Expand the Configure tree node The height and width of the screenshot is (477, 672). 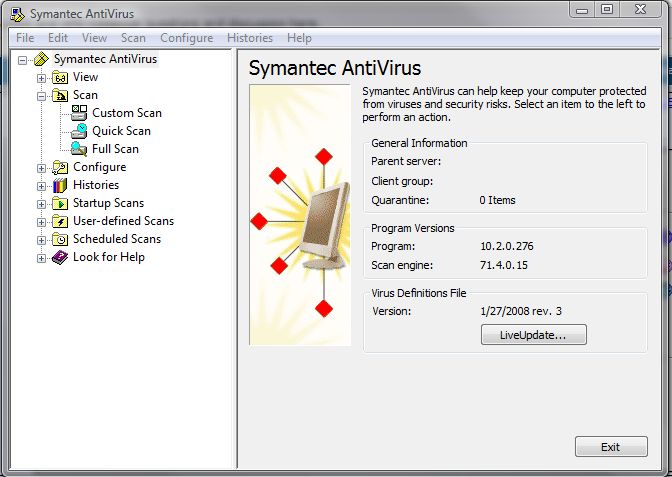point(41,168)
